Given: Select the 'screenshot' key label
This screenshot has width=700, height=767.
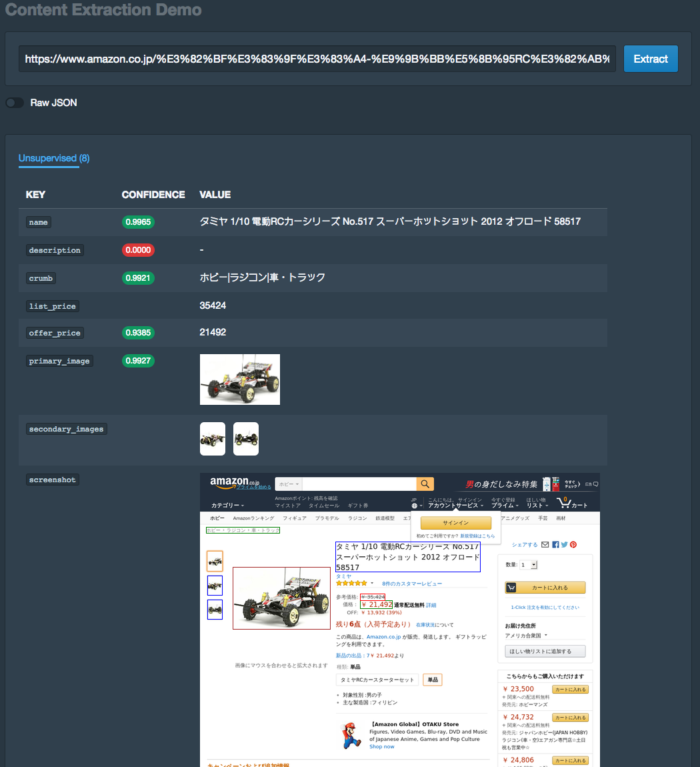Looking at the screenshot, I should coord(53,480).
